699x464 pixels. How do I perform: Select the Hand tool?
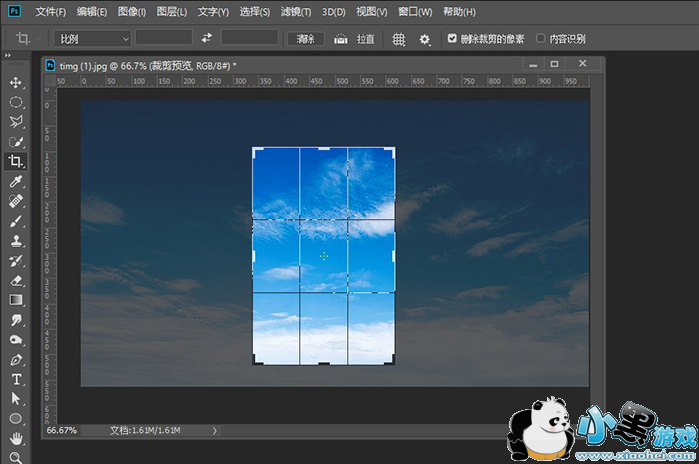pos(16,438)
